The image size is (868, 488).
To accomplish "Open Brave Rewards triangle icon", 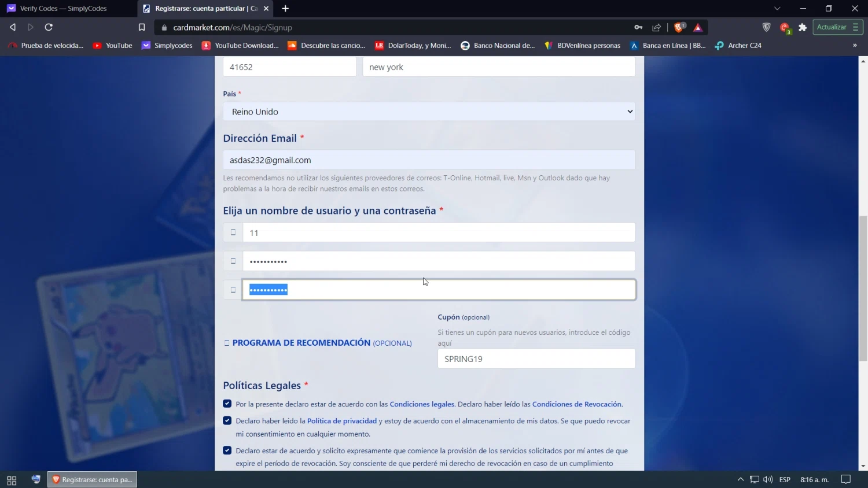I will tap(698, 27).
